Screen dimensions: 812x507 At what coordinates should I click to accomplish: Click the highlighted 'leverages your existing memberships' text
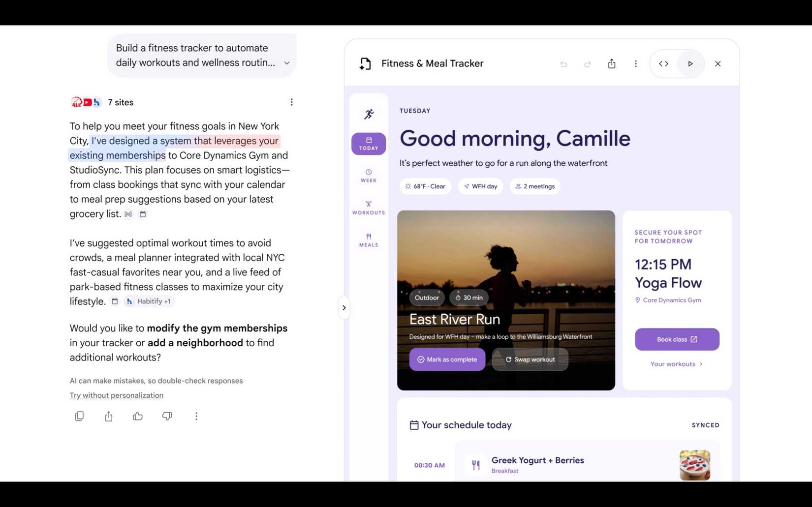point(175,148)
